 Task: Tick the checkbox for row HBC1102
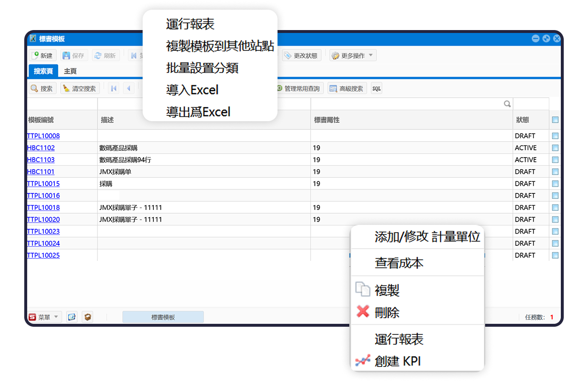pos(555,148)
